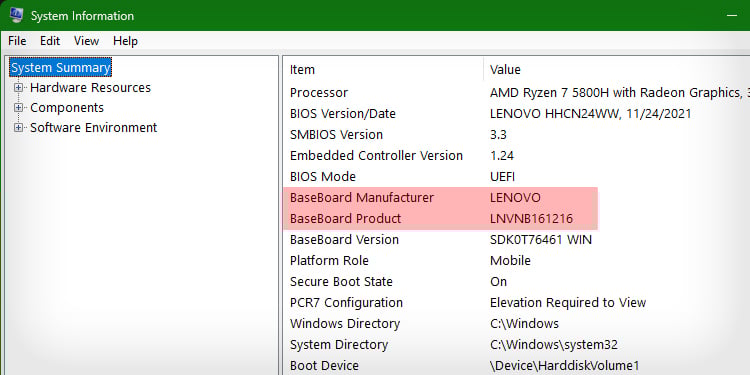Screen dimensions: 750x375
Task: Select the Software Environment tree item
Action: [94, 128]
